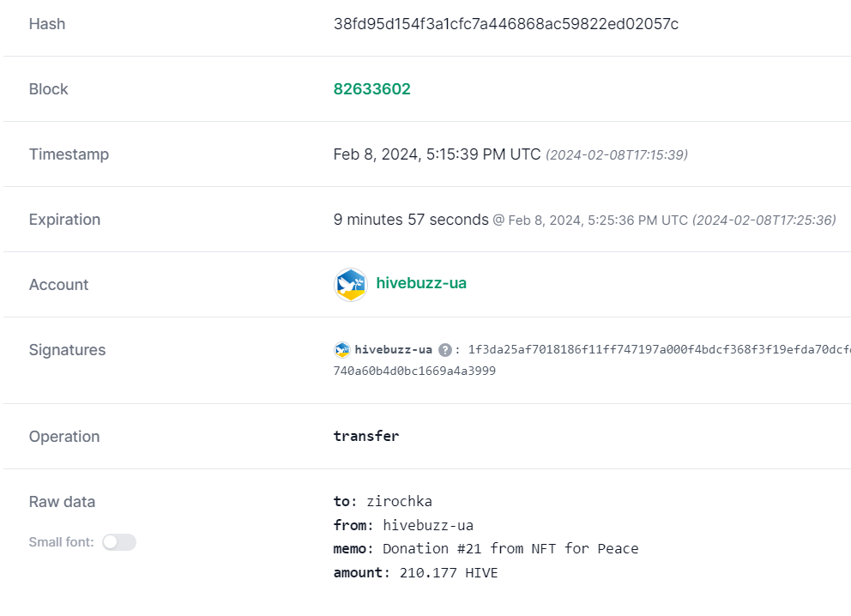Click the amount 210.177 HIVE
Screen dimensions: 851x616
pyautogui.click(x=449, y=572)
